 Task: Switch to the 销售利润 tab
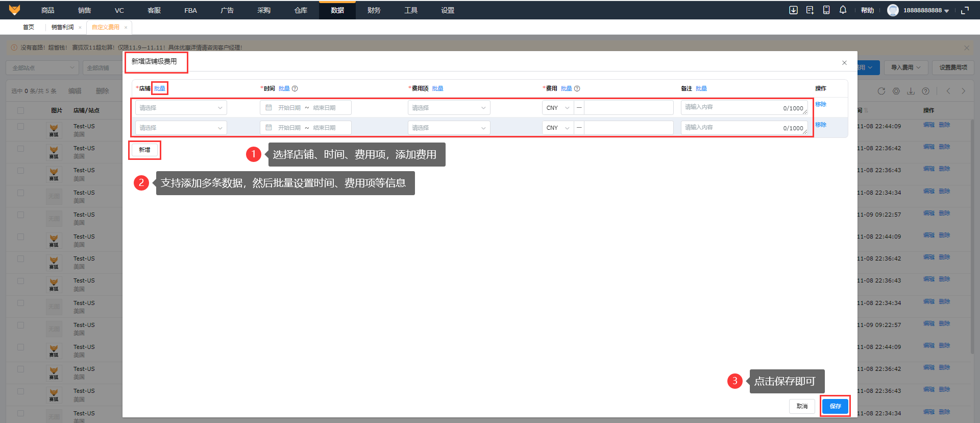click(63, 28)
